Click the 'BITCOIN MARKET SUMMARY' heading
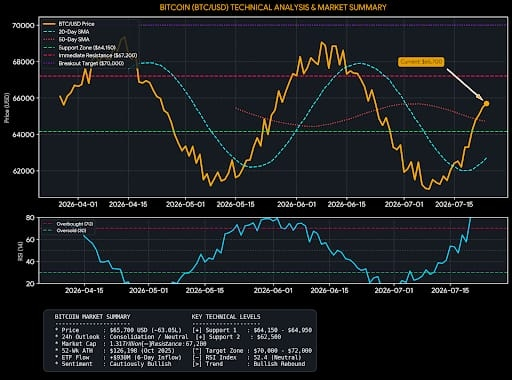 92,317
